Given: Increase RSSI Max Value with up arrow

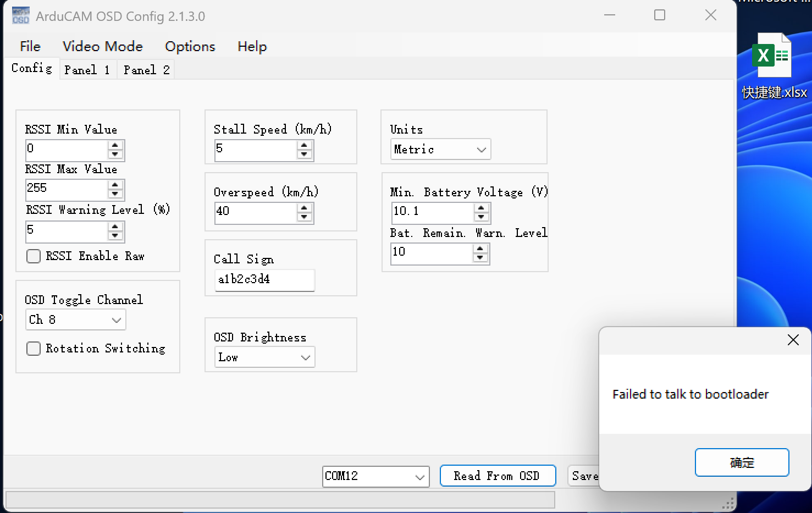Looking at the screenshot, I should point(115,185).
